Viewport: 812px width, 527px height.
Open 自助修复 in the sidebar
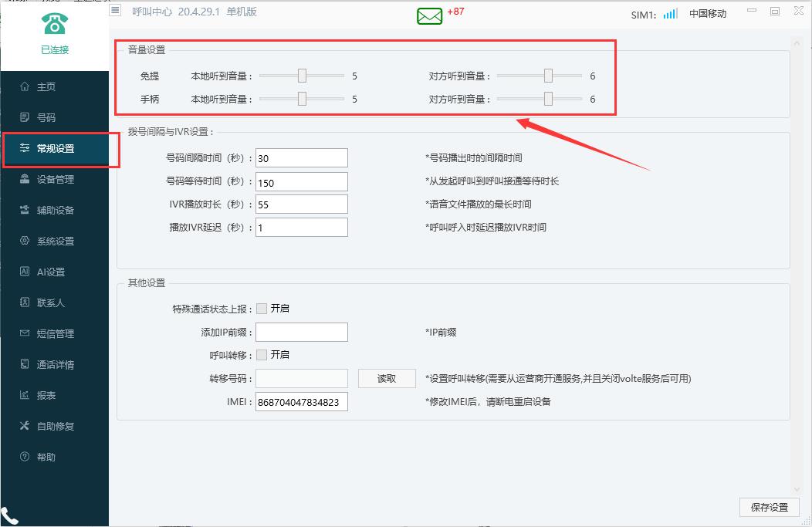tap(55, 425)
